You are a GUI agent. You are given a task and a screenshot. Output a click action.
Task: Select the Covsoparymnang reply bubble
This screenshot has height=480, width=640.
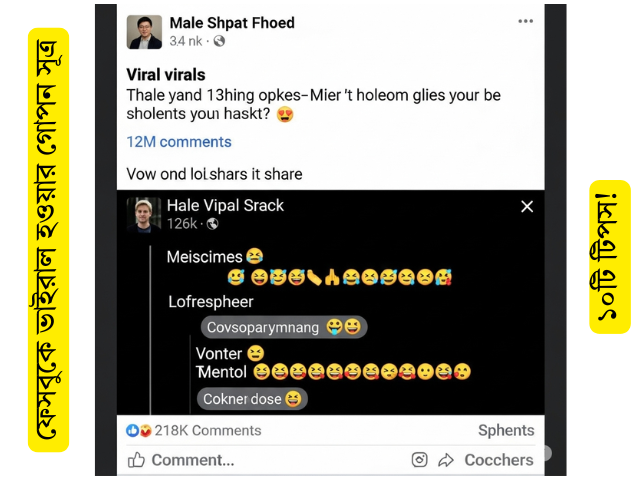coord(284,327)
